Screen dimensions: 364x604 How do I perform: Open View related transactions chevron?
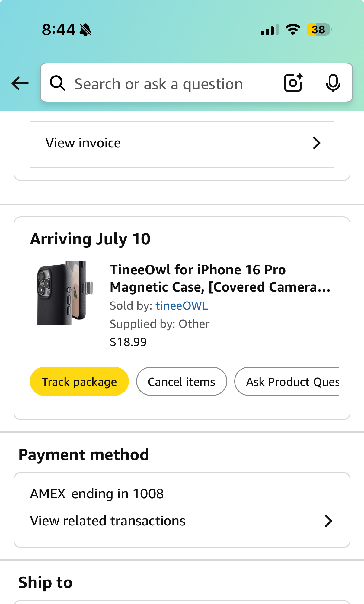point(328,521)
